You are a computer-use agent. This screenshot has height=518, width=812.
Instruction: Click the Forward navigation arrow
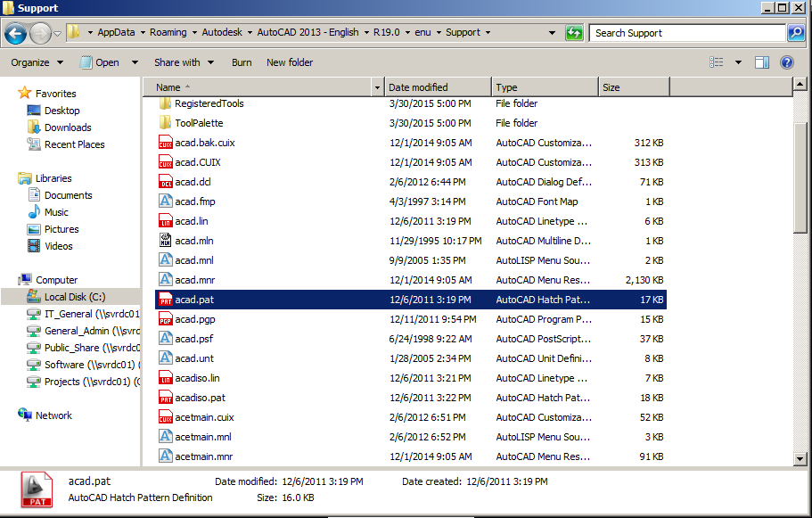pyautogui.click(x=41, y=34)
